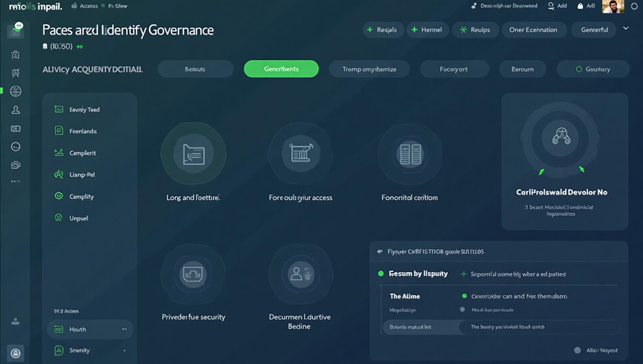Switch to the Tromp omyibernize tab
This screenshot has height=364, width=643.
(369, 69)
